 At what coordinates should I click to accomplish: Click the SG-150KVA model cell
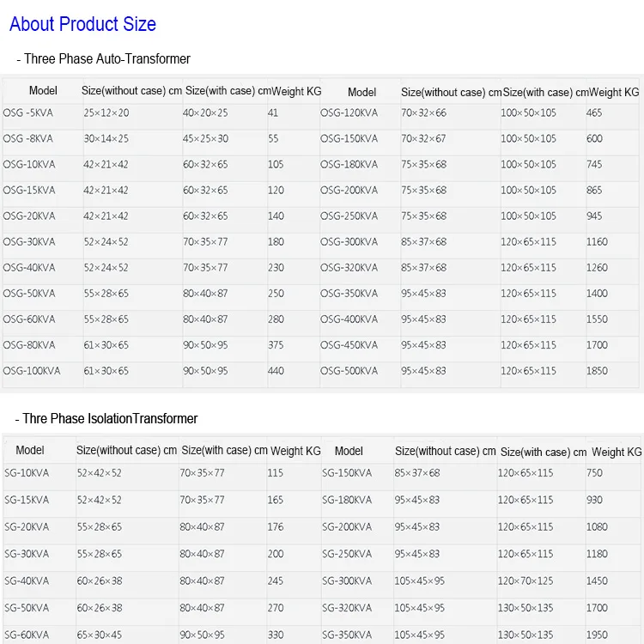pos(347,473)
